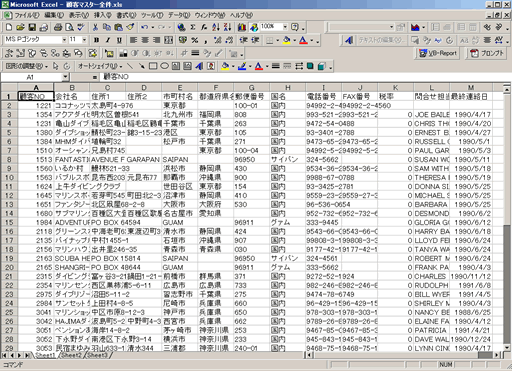Expand the Undo history dropdown arrow
512x371 pixels.
click(153, 27)
